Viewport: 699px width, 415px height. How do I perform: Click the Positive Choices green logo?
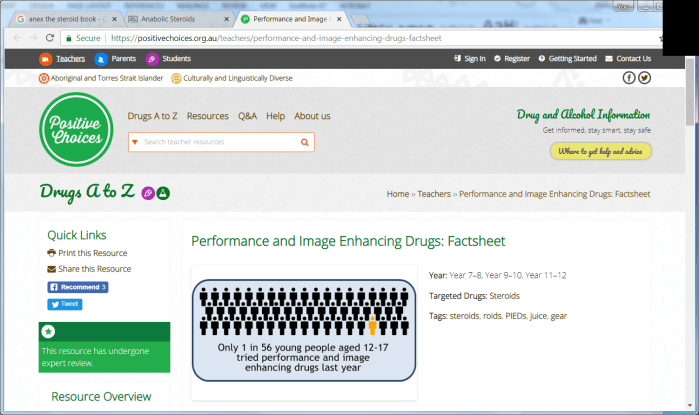coord(77,132)
